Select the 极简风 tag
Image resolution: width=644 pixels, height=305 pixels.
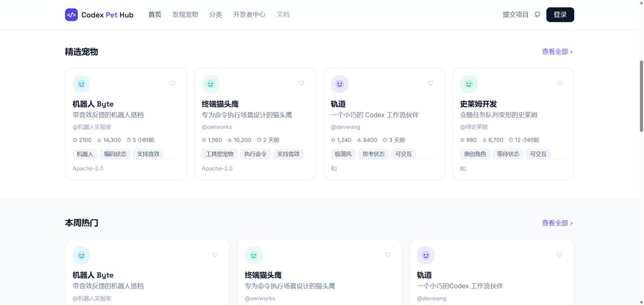[x=343, y=154]
